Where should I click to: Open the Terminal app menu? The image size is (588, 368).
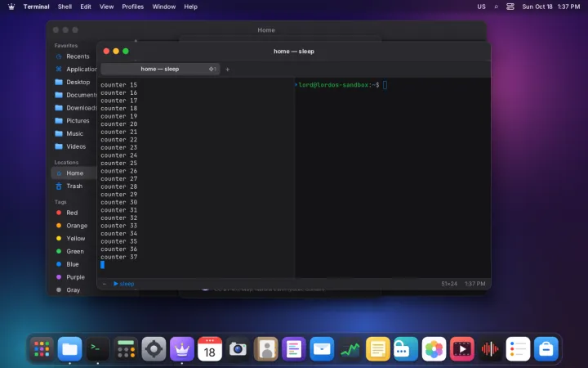click(x=37, y=7)
